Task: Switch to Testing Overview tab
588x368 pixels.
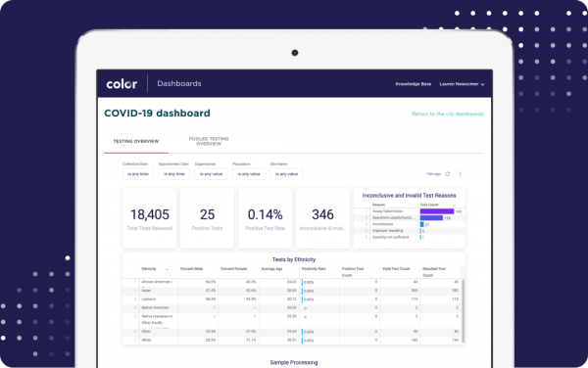Action: tap(136, 141)
